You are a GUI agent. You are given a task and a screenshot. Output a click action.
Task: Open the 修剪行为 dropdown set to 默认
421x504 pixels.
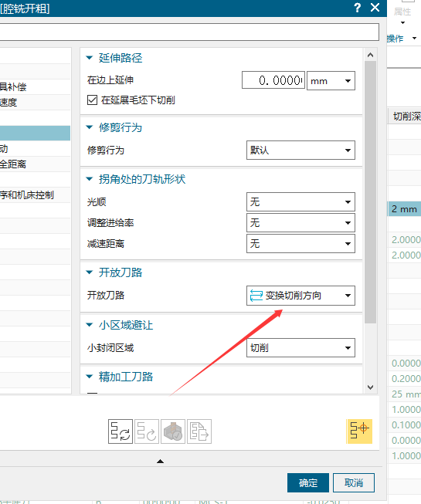300,150
